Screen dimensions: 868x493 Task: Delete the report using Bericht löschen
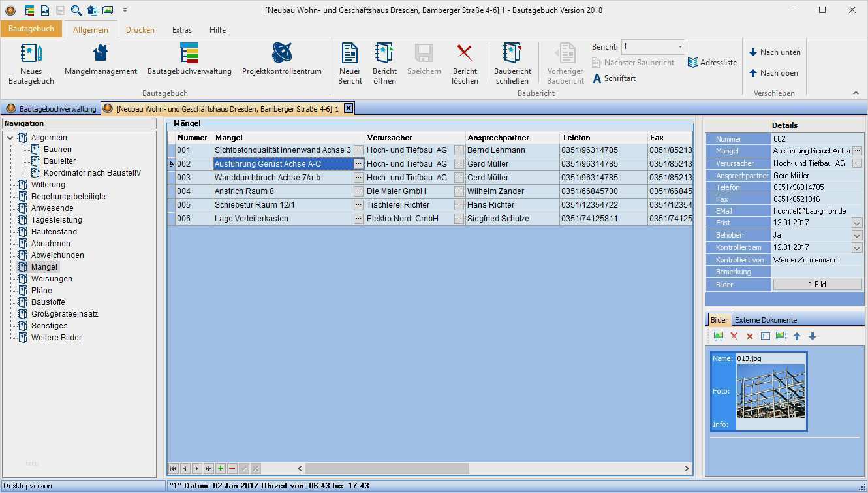465,63
